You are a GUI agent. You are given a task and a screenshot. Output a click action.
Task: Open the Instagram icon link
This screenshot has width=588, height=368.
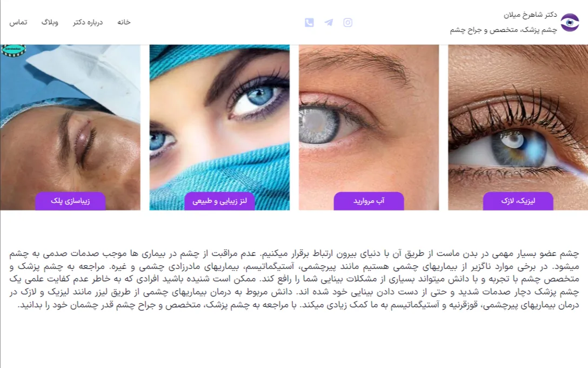coord(348,23)
